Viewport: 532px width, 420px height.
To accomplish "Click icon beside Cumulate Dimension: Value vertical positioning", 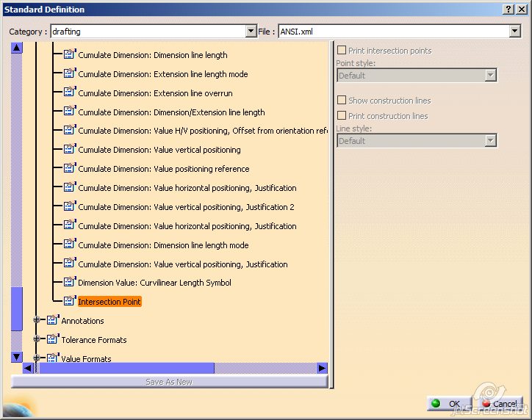I will pyautogui.click(x=70, y=149).
